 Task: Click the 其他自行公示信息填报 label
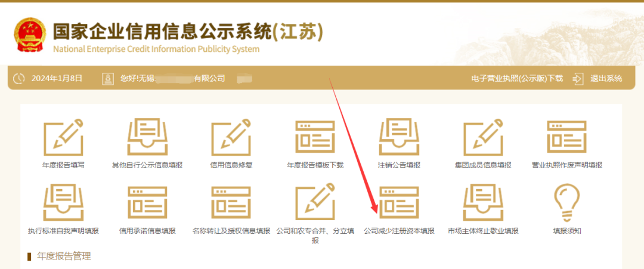pyautogui.click(x=147, y=165)
